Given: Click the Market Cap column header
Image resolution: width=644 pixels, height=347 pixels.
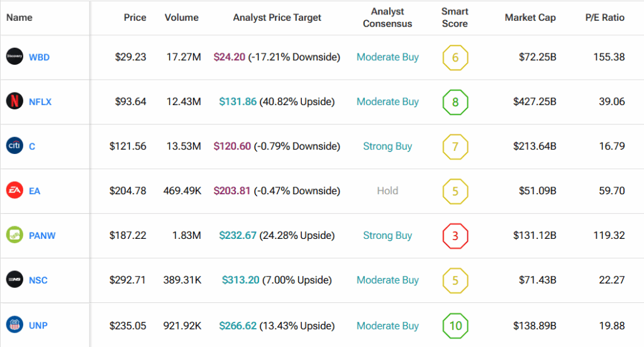Looking at the screenshot, I should 530,18.
